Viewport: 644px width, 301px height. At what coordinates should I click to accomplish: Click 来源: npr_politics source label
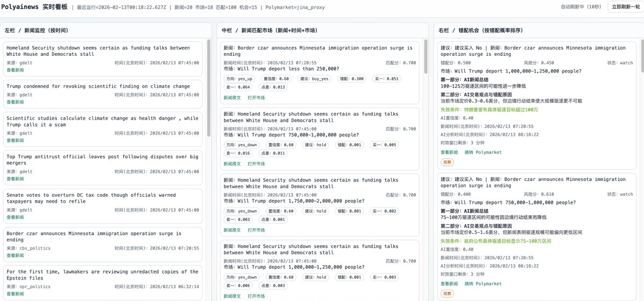coord(28,287)
